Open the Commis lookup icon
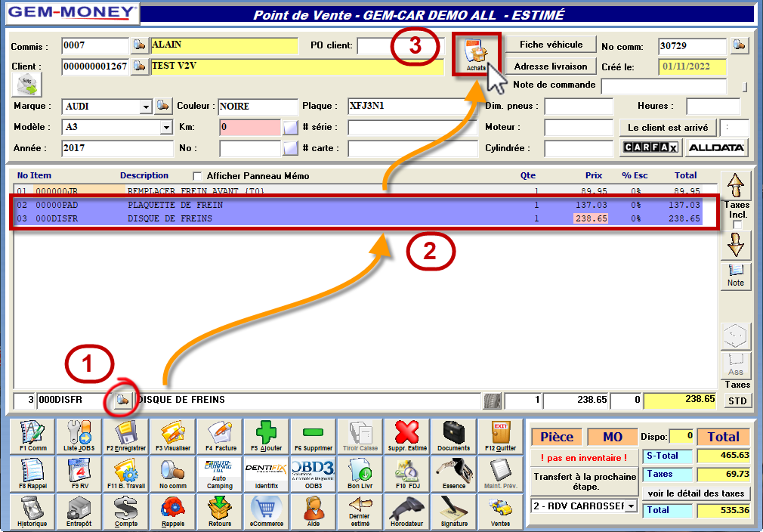Screen dimensions: 763x532 click(x=139, y=45)
